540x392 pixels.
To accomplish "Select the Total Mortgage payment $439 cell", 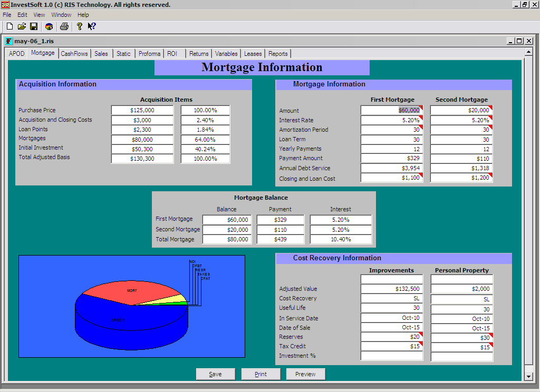I will 281,239.
